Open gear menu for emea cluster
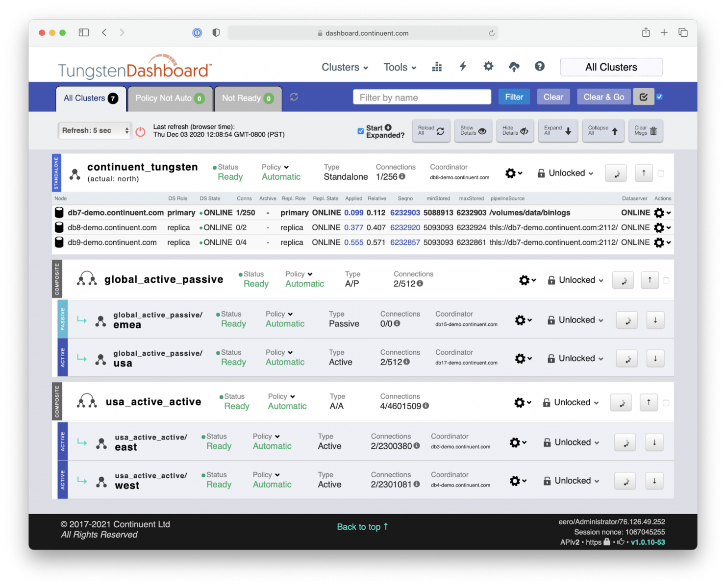 (523, 320)
